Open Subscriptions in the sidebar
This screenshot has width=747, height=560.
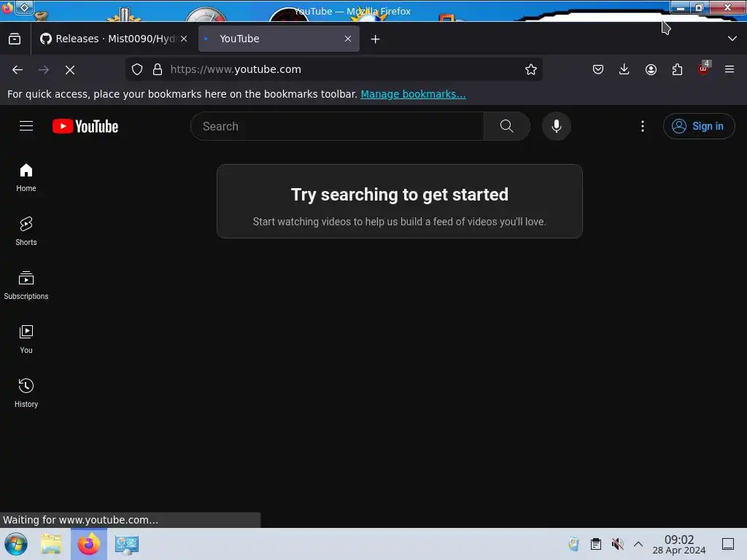click(26, 285)
